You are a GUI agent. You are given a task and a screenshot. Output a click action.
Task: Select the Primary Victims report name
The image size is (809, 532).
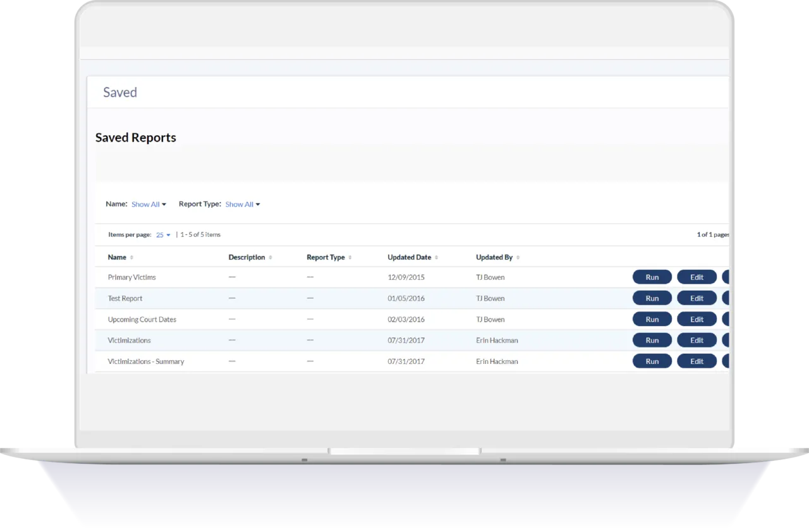click(x=131, y=277)
